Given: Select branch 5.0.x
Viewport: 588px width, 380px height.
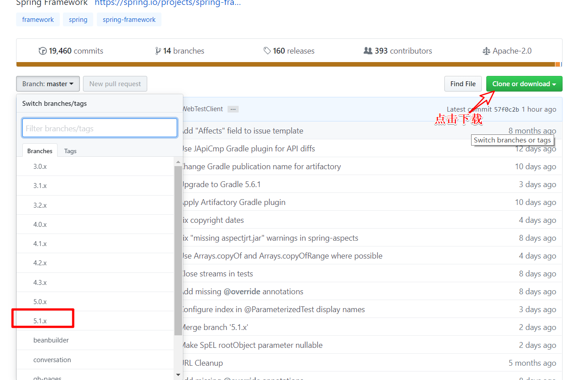Looking at the screenshot, I should [x=95, y=301].
